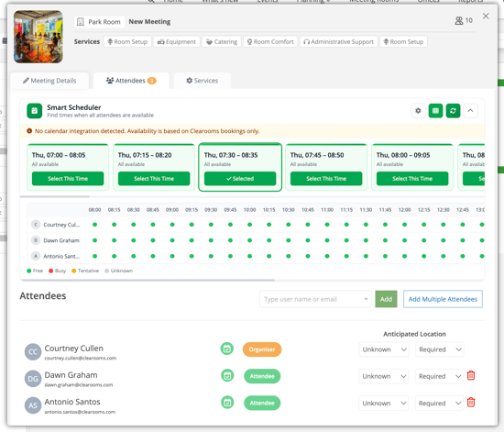Delete Dawn Graham from attendees
The height and width of the screenshot is (432, 504).
[471, 375]
